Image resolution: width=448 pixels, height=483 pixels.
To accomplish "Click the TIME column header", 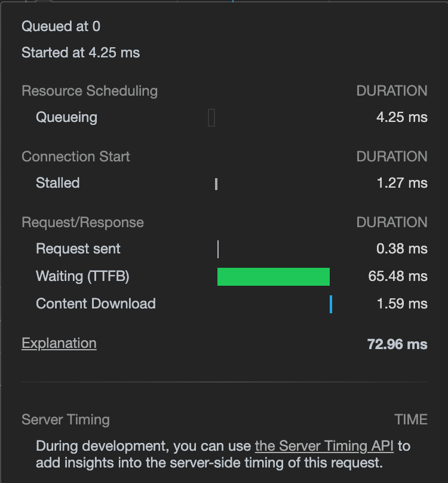I will [411, 420].
